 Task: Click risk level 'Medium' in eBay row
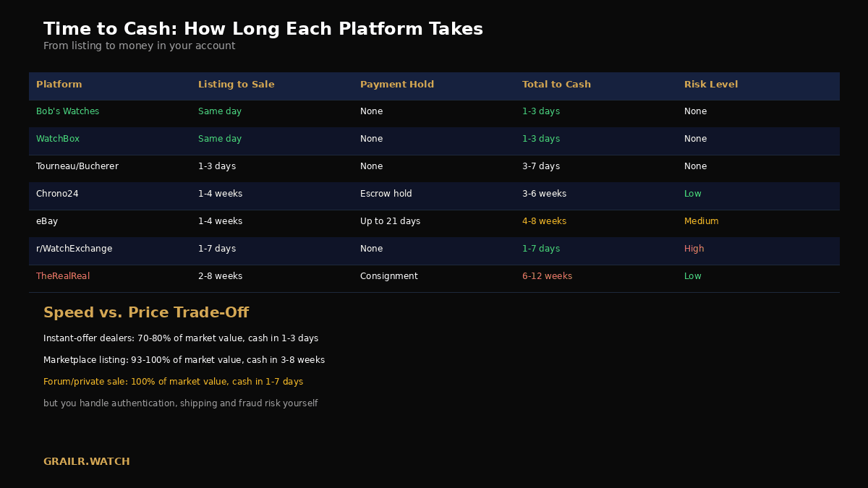[702, 221]
